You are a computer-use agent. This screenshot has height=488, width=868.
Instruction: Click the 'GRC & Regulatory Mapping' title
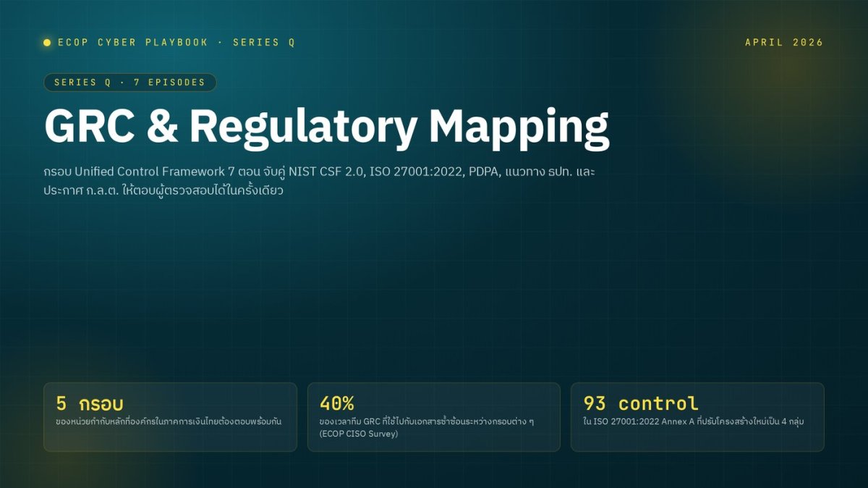coord(327,127)
